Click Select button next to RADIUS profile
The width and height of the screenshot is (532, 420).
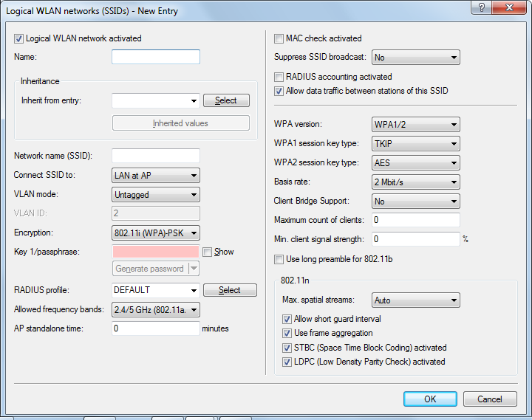[229, 290]
